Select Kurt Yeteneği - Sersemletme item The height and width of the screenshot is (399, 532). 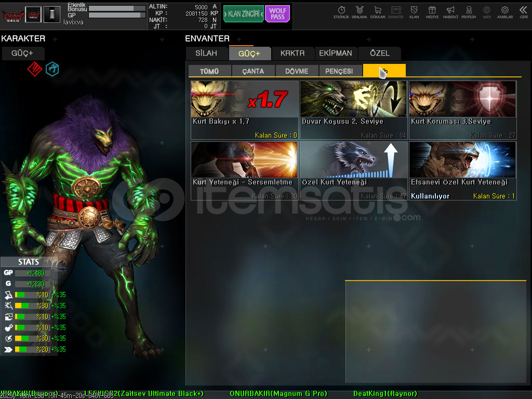click(x=245, y=171)
